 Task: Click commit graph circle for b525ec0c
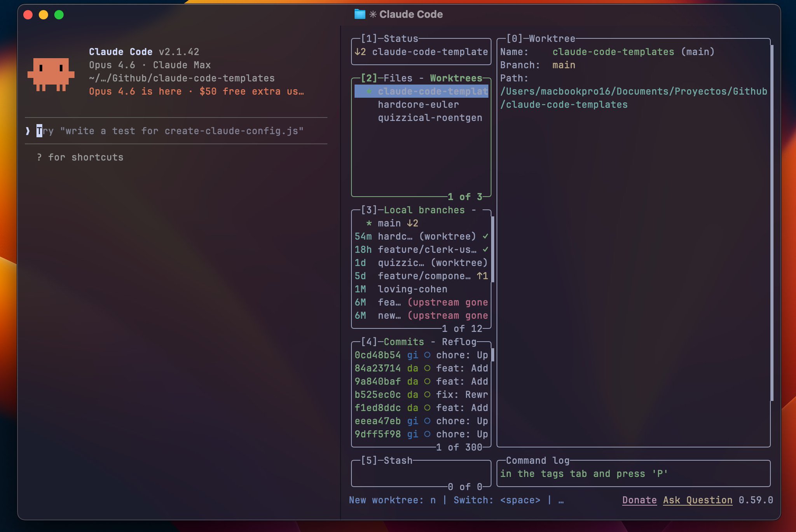coord(427,395)
